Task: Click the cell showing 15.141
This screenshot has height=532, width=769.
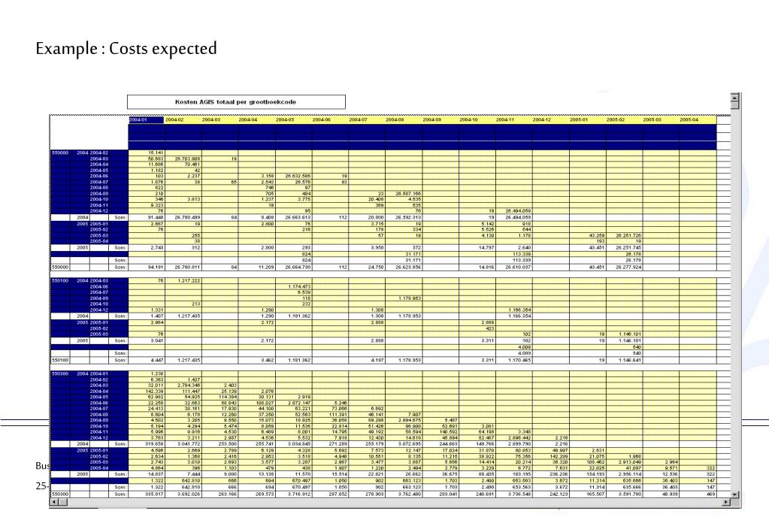Action: 147,153
